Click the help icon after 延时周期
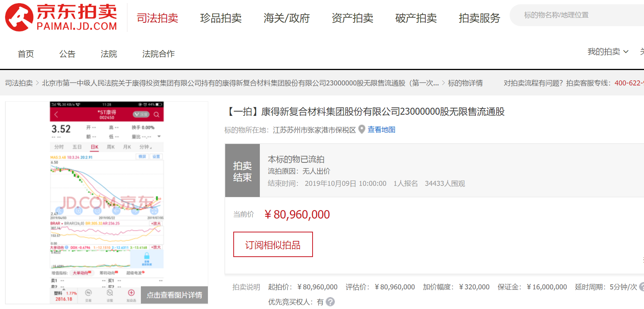 [x=642, y=287]
